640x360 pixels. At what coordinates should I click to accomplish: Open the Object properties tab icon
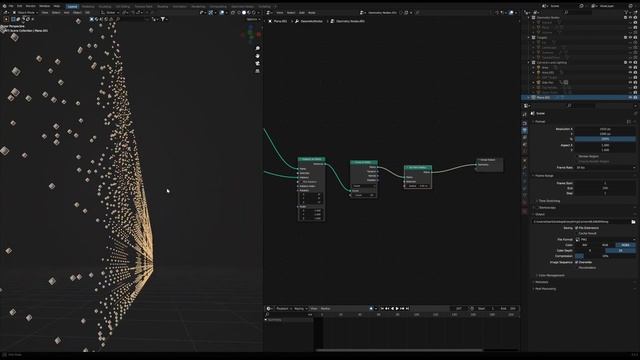(x=524, y=160)
